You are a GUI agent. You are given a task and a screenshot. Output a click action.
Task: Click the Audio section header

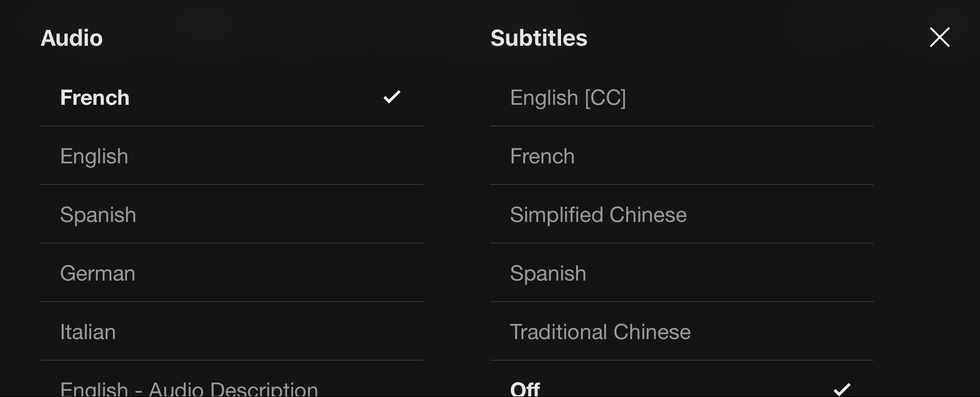pyautogui.click(x=72, y=37)
